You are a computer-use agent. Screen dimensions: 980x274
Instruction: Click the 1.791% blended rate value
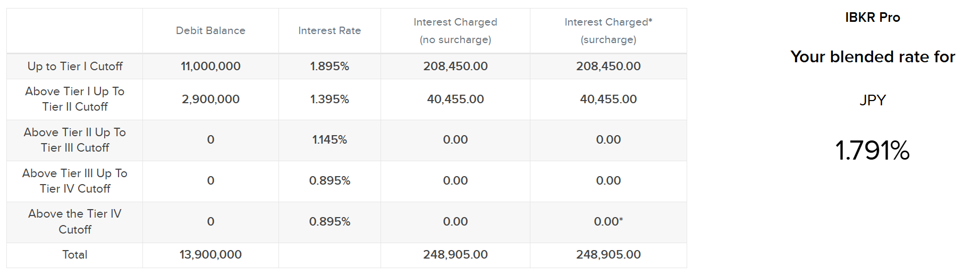(x=872, y=151)
